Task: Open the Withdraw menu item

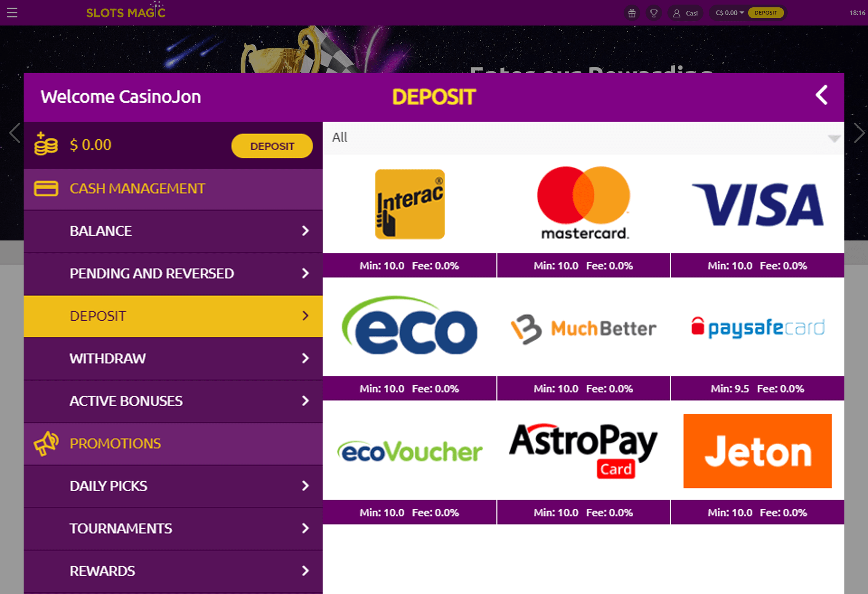Action: (x=173, y=359)
